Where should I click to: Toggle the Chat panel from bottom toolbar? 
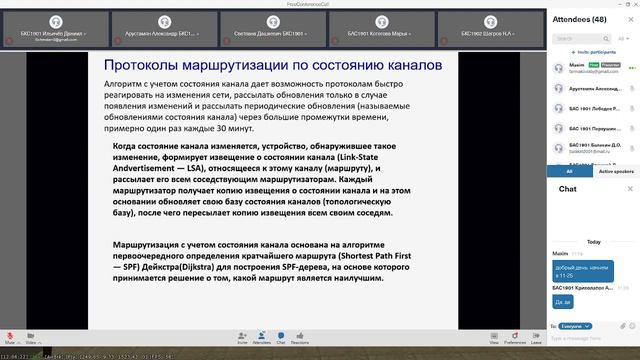(x=281, y=338)
